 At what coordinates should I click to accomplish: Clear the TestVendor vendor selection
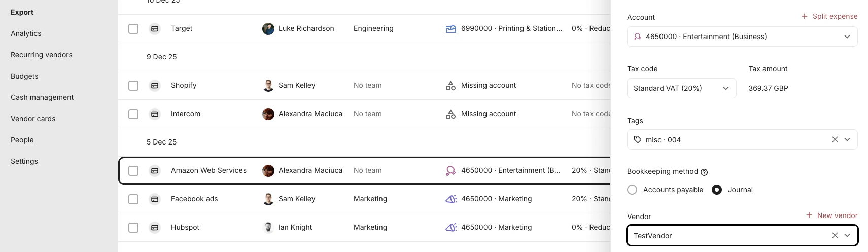point(835,235)
